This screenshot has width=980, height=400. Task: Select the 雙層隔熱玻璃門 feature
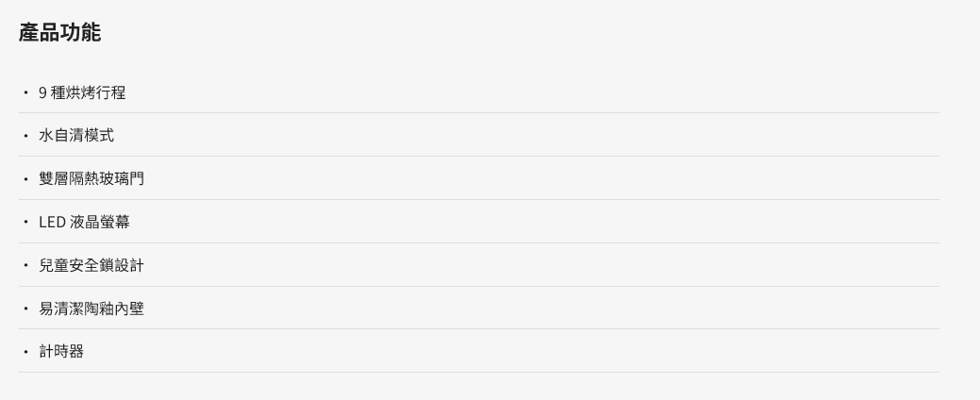(x=91, y=178)
